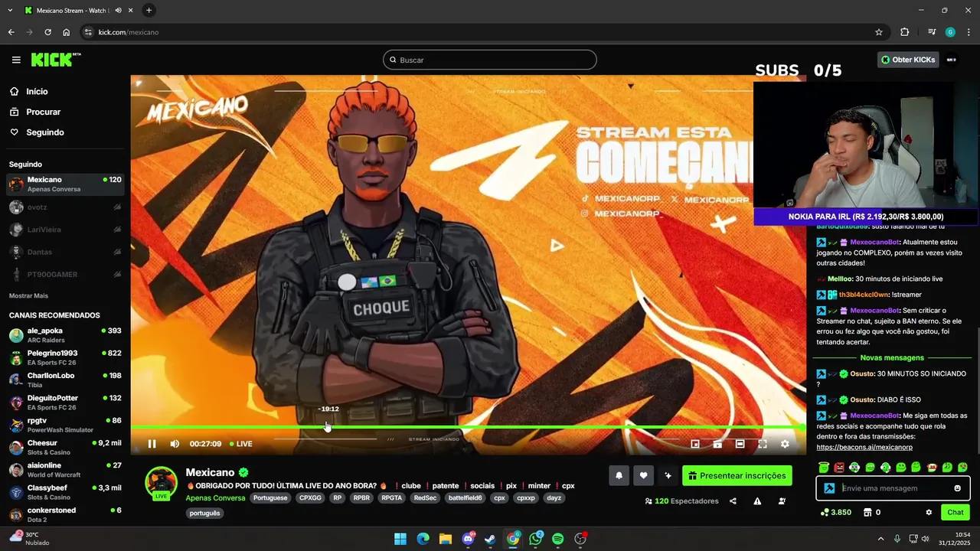Open recommended channel DieguitoPotter

(x=65, y=403)
